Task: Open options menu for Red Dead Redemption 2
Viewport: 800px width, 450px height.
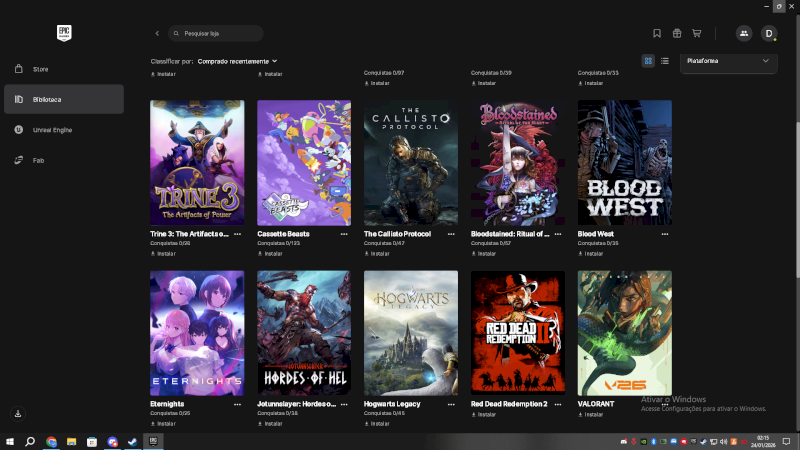Action: pyautogui.click(x=558, y=404)
